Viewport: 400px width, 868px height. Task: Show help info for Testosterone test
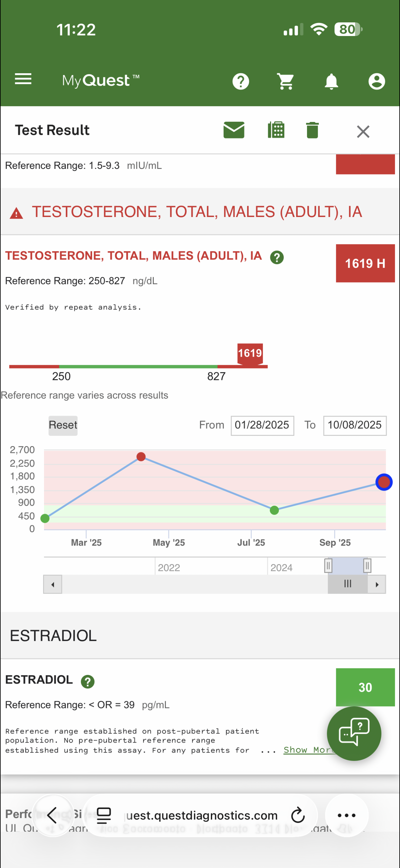click(x=277, y=257)
